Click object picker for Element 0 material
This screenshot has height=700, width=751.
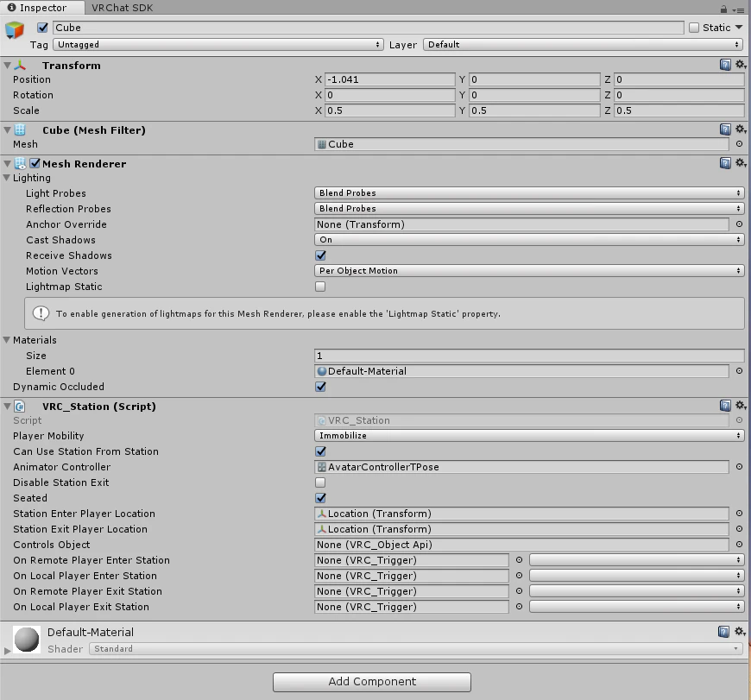[x=739, y=370]
